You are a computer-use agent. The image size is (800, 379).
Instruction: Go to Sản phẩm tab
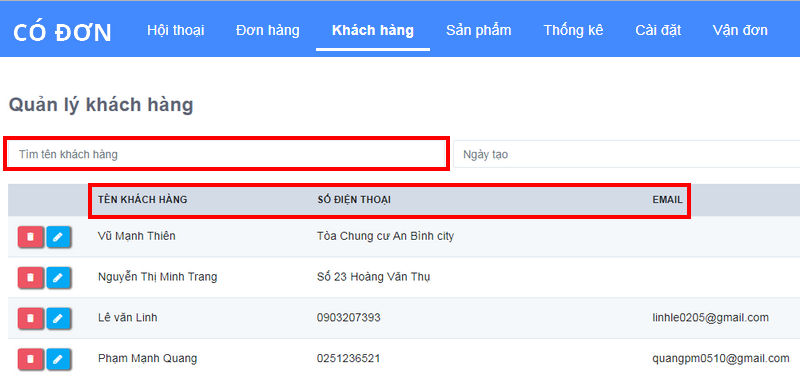tap(479, 30)
